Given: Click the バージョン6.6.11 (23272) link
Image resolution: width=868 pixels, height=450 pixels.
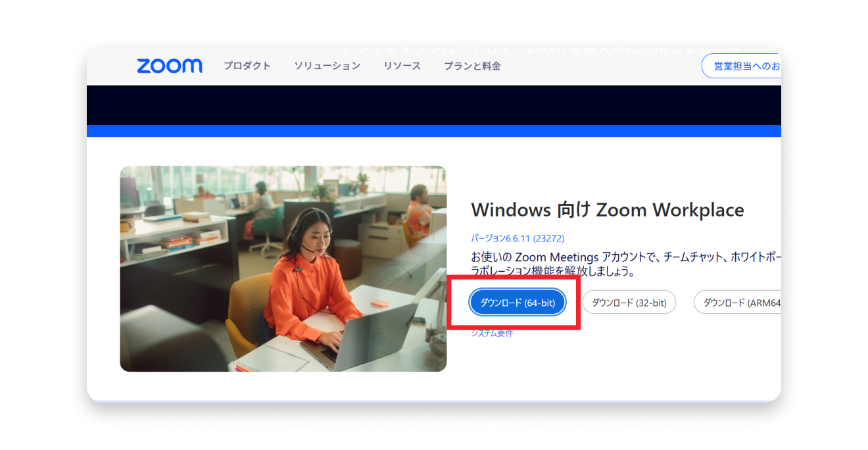Looking at the screenshot, I should coord(518,238).
